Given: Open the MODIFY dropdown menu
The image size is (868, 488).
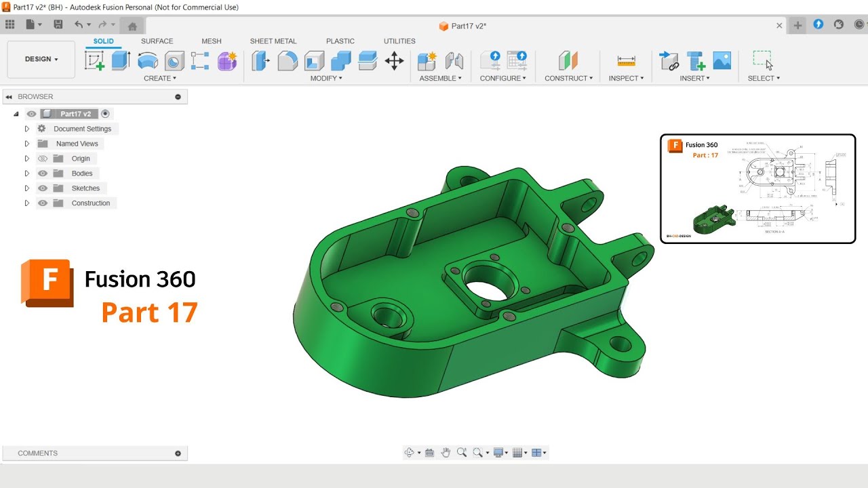Looking at the screenshot, I should pos(326,79).
